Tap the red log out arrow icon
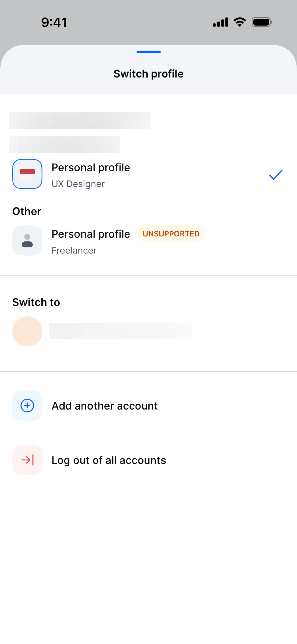This screenshot has height=644, width=297. pyautogui.click(x=27, y=460)
